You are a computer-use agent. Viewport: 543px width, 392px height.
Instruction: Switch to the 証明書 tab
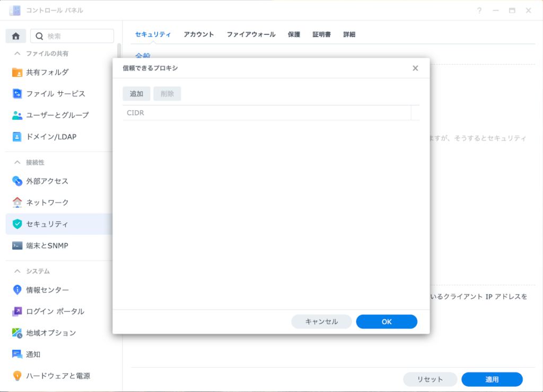(x=321, y=34)
